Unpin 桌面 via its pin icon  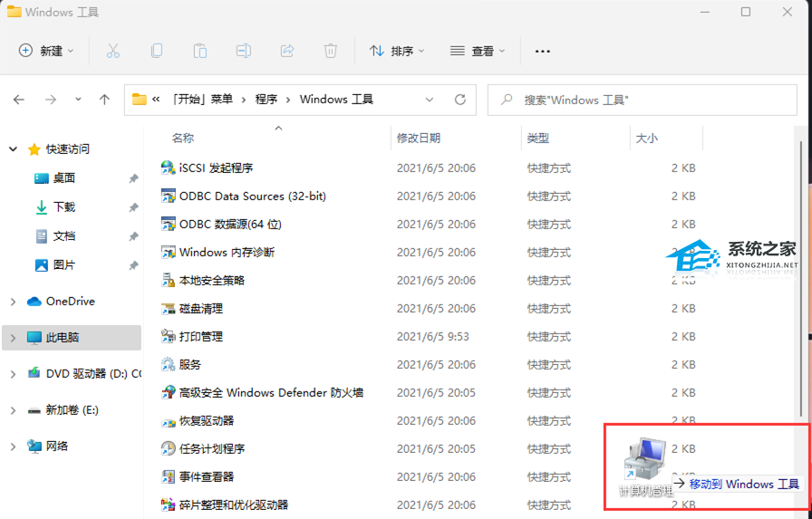133,178
